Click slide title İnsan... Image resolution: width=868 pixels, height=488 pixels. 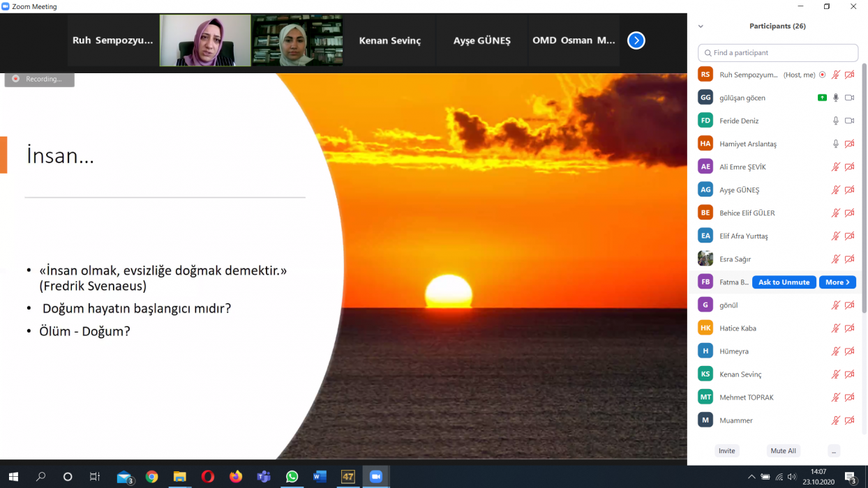60,155
